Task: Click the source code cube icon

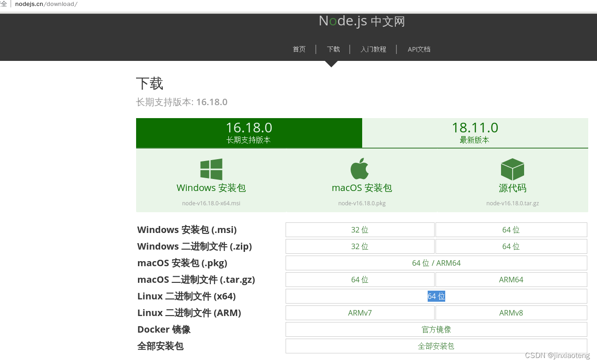Action: (x=513, y=169)
